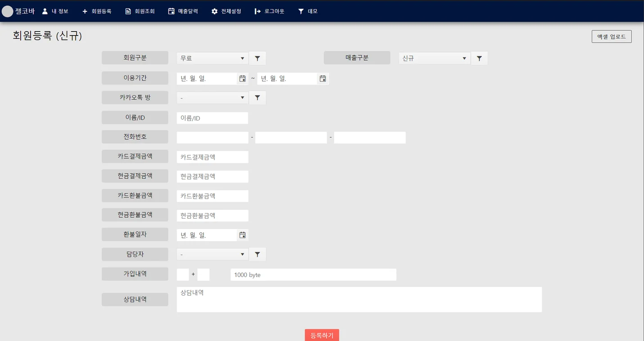Open calendar picker for 환불일자
644x341 pixels.
pyautogui.click(x=242, y=235)
